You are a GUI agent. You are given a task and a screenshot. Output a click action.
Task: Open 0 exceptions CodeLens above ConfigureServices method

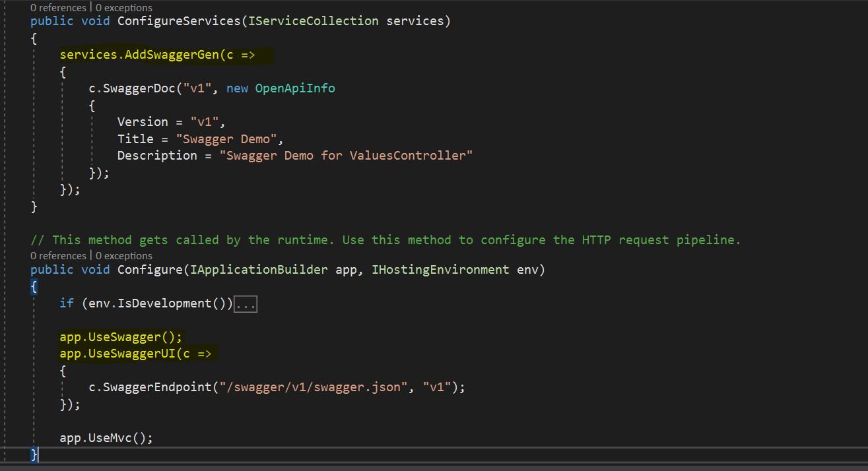(123, 8)
